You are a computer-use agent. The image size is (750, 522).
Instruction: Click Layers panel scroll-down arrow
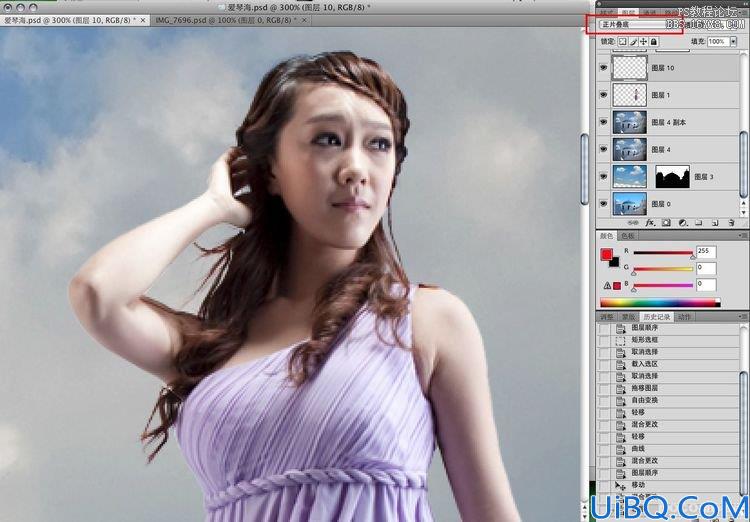tap(743, 211)
